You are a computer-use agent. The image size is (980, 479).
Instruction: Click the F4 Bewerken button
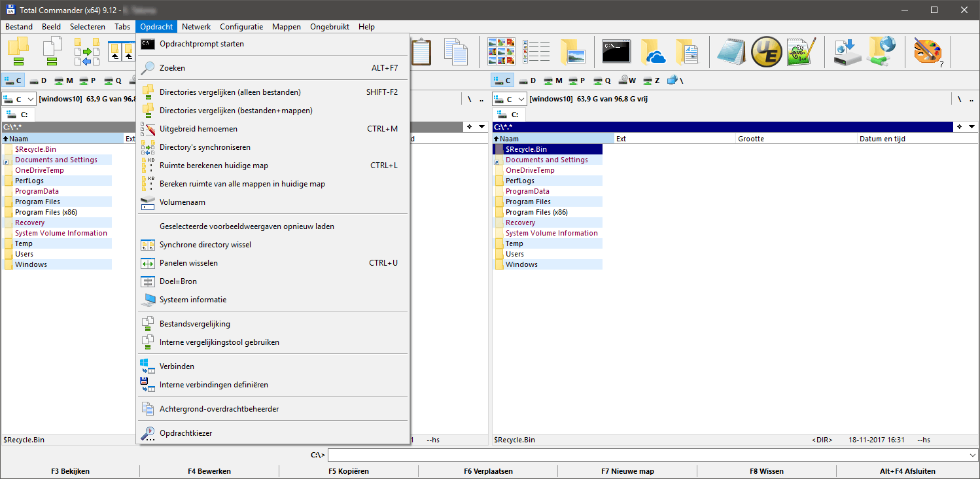click(x=209, y=471)
